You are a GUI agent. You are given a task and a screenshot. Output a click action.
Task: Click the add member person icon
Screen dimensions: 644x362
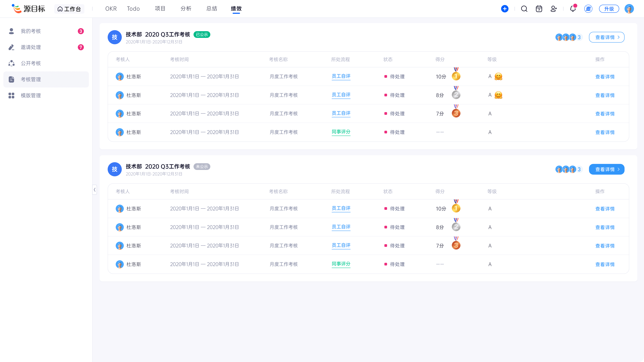coord(553,9)
